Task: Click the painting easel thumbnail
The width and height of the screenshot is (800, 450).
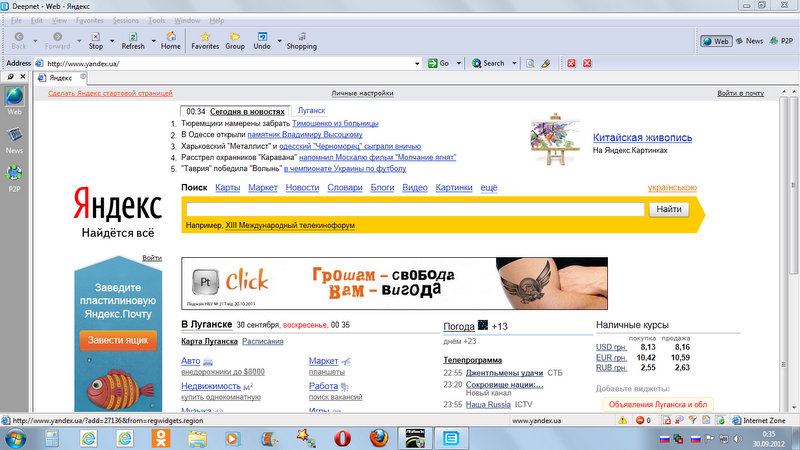Action: 555,139
